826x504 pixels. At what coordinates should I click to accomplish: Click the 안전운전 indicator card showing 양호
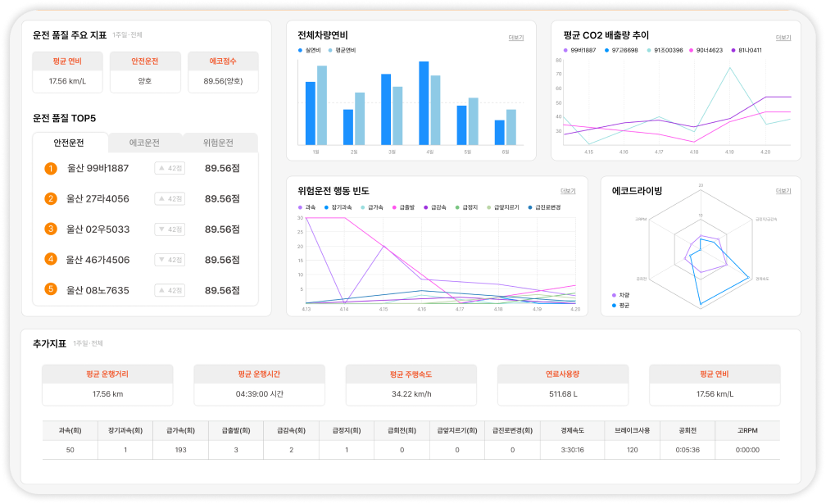(145, 72)
